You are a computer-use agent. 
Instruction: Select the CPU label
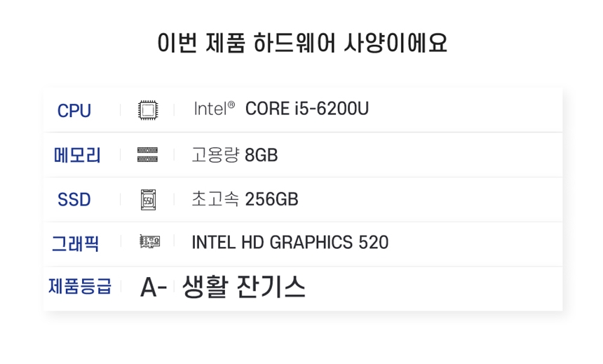coord(74,111)
